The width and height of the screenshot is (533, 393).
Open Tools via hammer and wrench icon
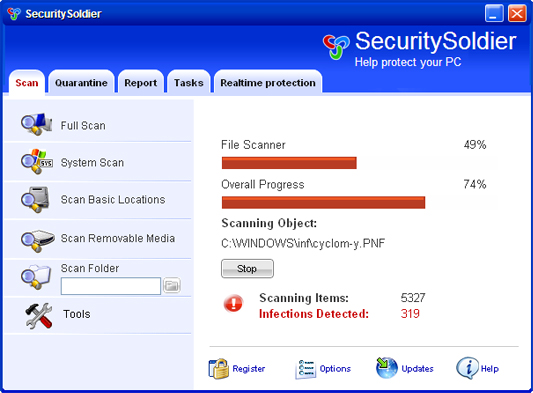[x=39, y=315]
